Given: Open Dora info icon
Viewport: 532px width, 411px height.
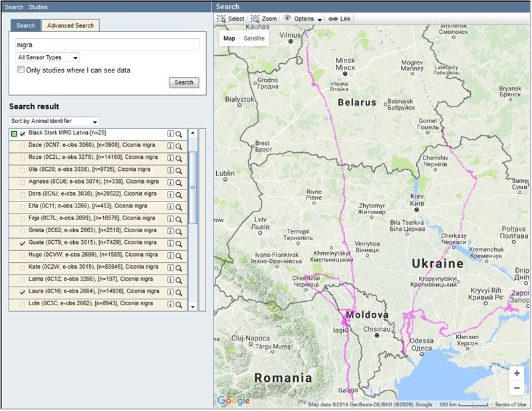Looking at the screenshot, I should point(170,194).
